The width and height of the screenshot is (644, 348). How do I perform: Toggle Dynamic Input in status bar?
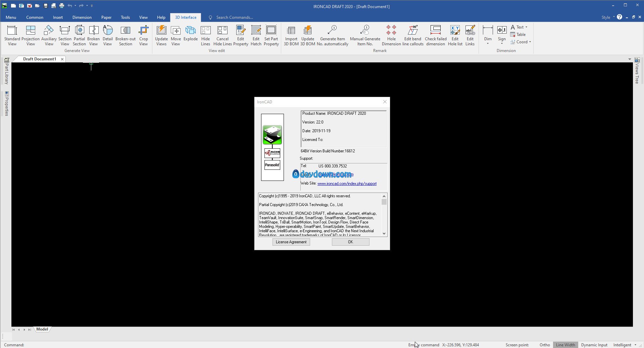[594, 345]
